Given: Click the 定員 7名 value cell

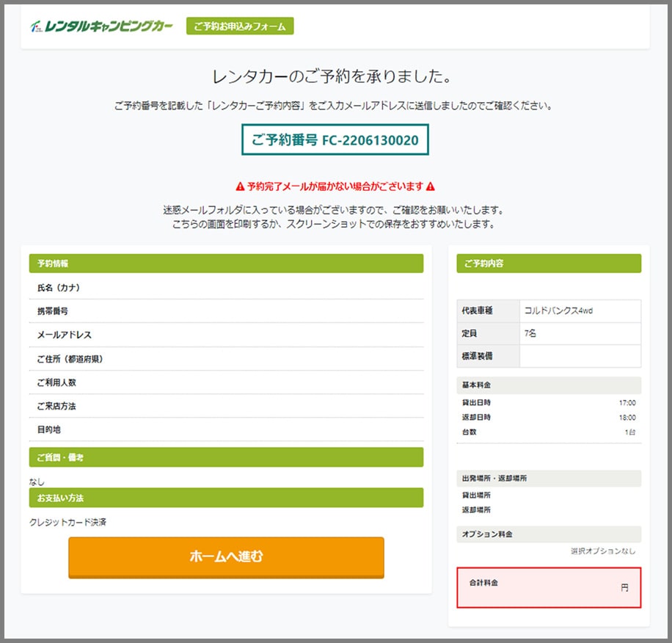Looking at the screenshot, I should pyautogui.click(x=580, y=335).
